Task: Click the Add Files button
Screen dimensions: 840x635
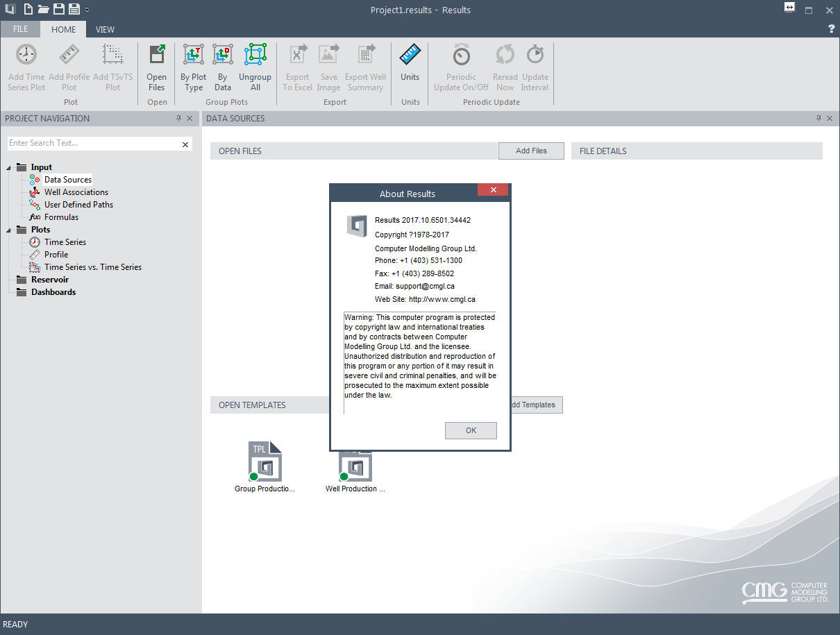Action: pos(531,151)
